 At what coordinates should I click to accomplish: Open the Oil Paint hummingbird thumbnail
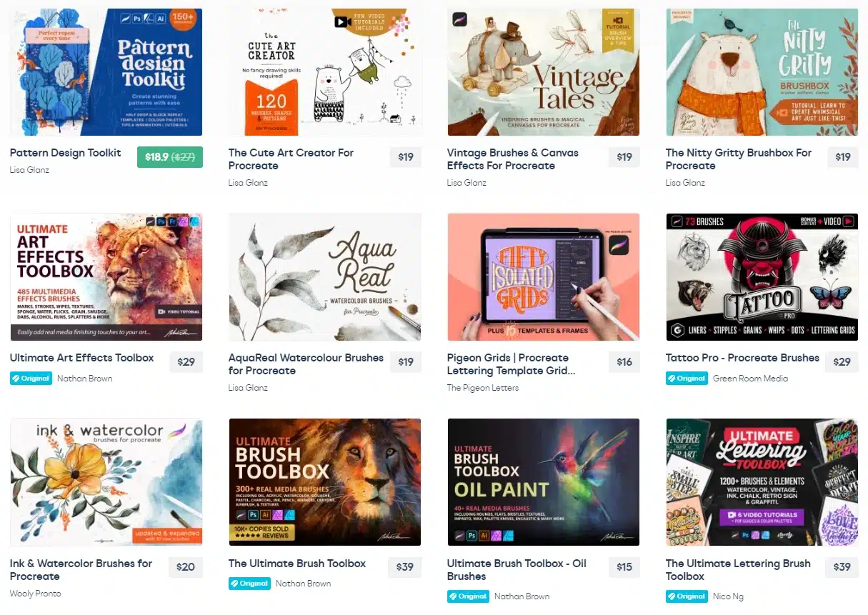point(543,482)
